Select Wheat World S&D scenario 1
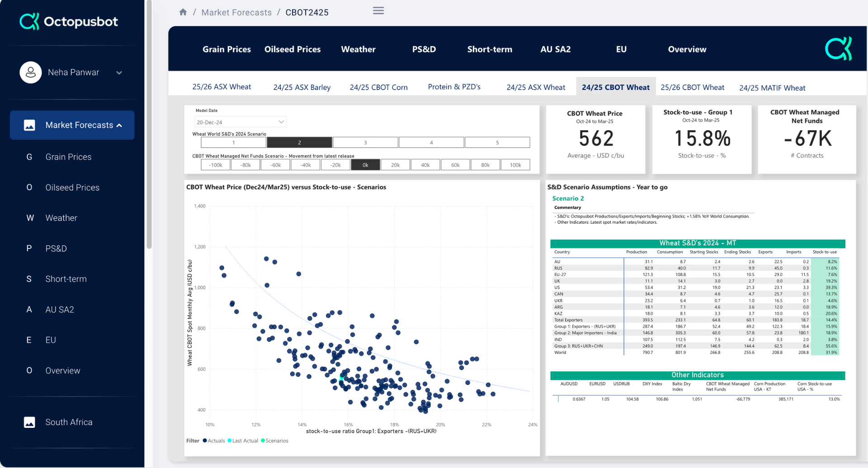This screenshot has height=468, width=868. [233, 142]
